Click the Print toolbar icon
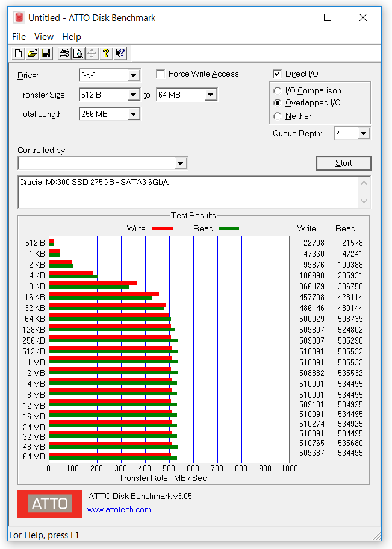Screen dimensions: 392x549 click(64, 53)
